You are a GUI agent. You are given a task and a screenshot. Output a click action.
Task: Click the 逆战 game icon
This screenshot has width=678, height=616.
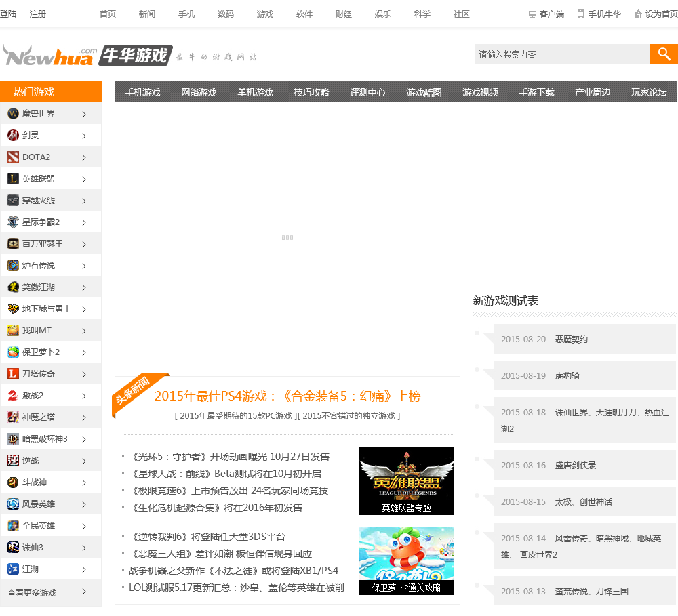(x=14, y=460)
